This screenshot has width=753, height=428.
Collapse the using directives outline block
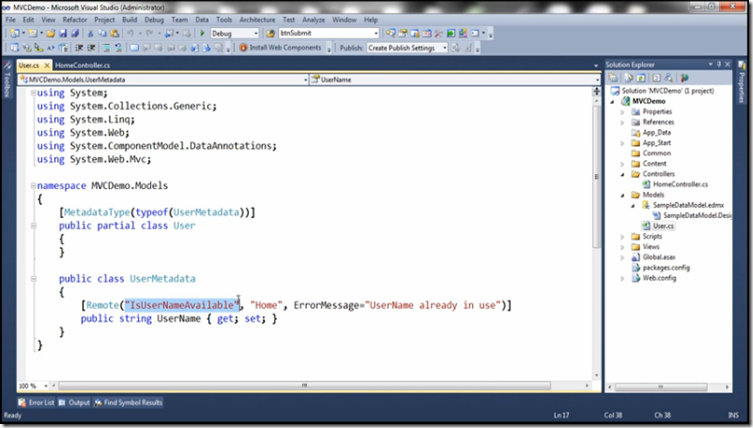point(33,93)
